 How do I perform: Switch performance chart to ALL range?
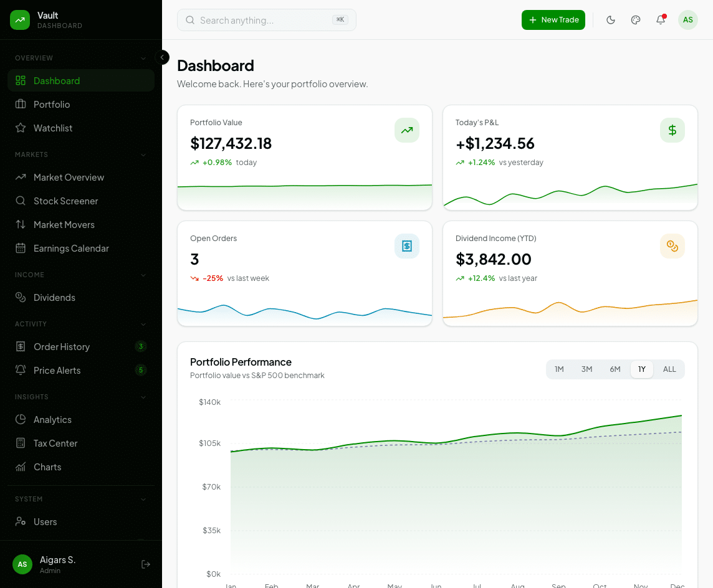(669, 369)
